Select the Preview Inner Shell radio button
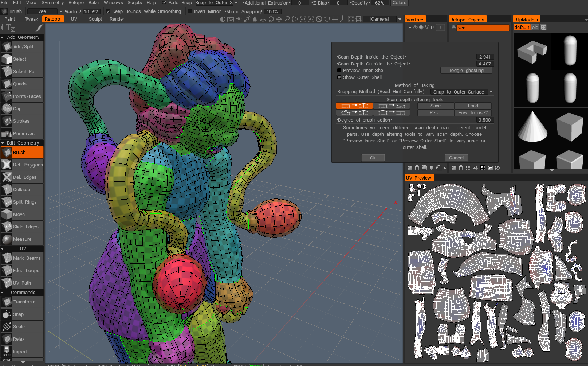 [339, 70]
